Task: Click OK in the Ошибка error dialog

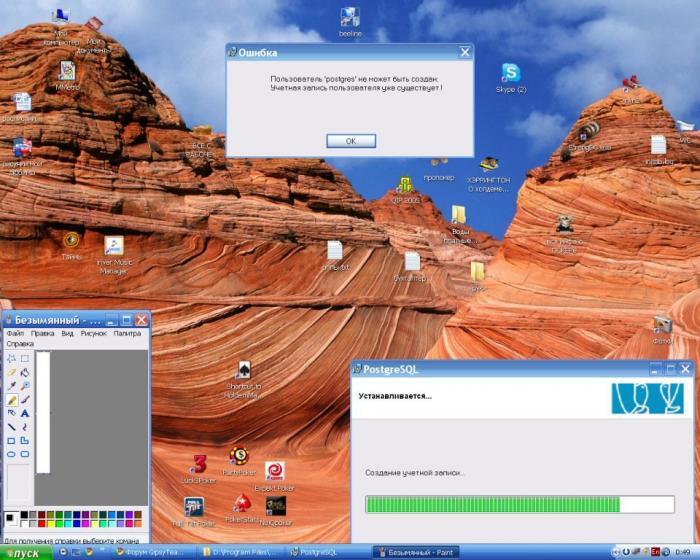Action: pyautogui.click(x=351, y=141)
